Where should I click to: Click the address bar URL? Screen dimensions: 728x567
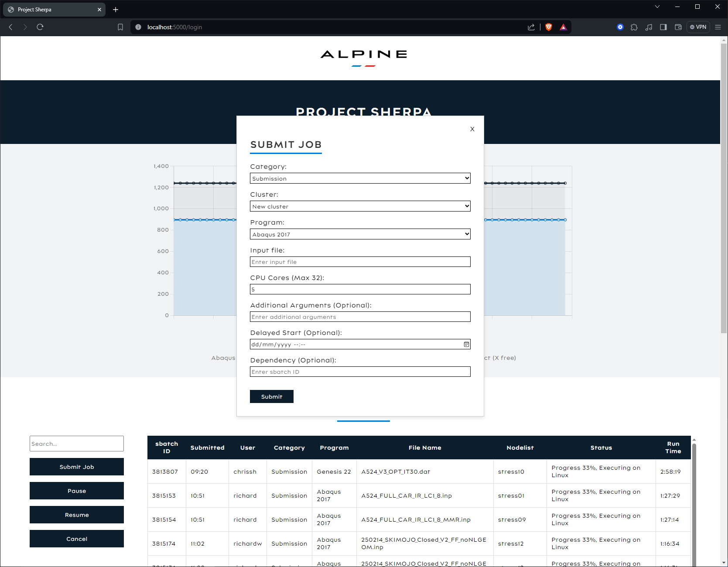[x=174, y=27]
